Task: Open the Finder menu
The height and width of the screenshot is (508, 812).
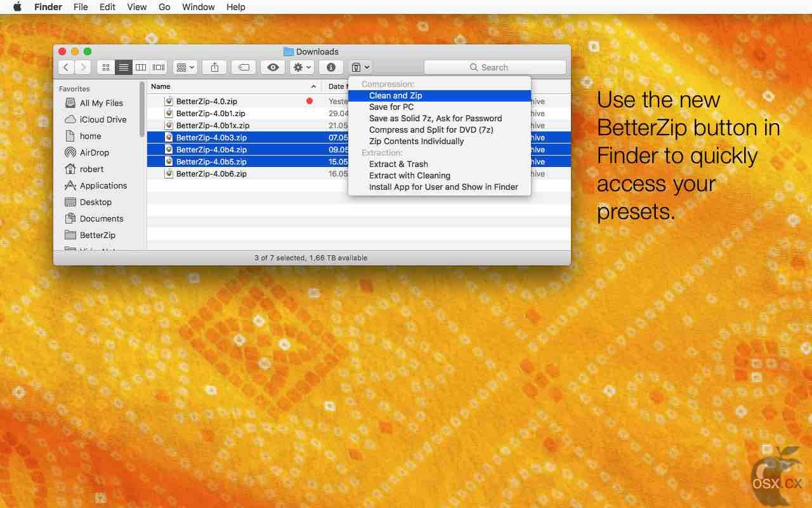Action: click(x=48, y=7)
